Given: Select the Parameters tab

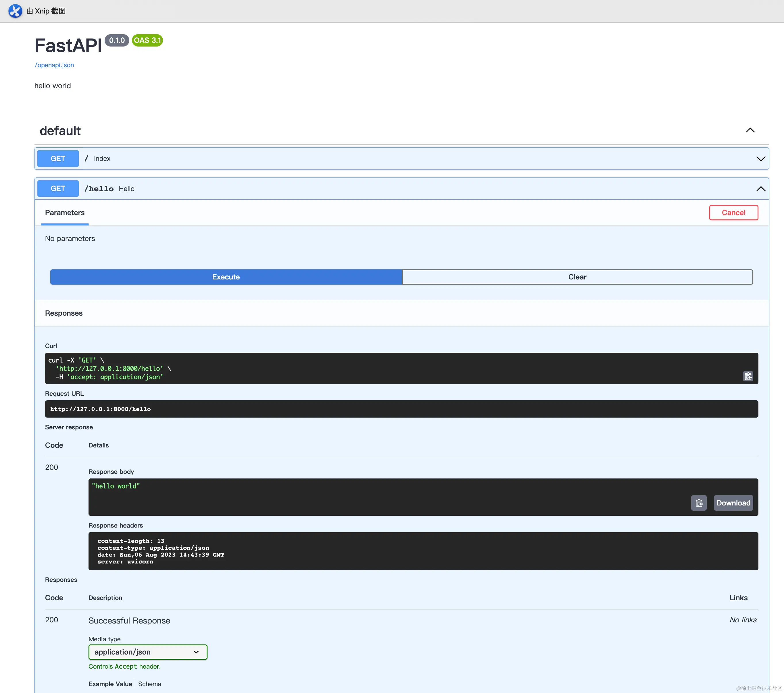Looking at the screenshot, I should point(64,213).
